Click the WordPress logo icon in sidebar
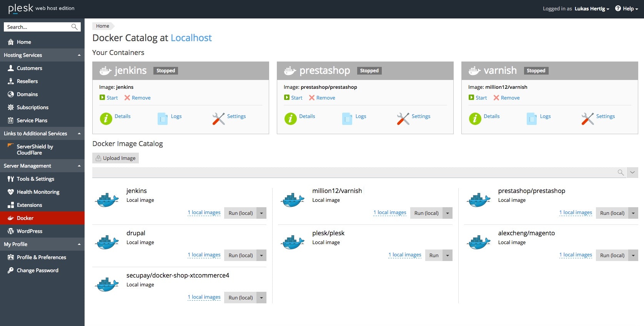Image resolution: width=644 pixels, height=326 pixels. tap(11, 231)
